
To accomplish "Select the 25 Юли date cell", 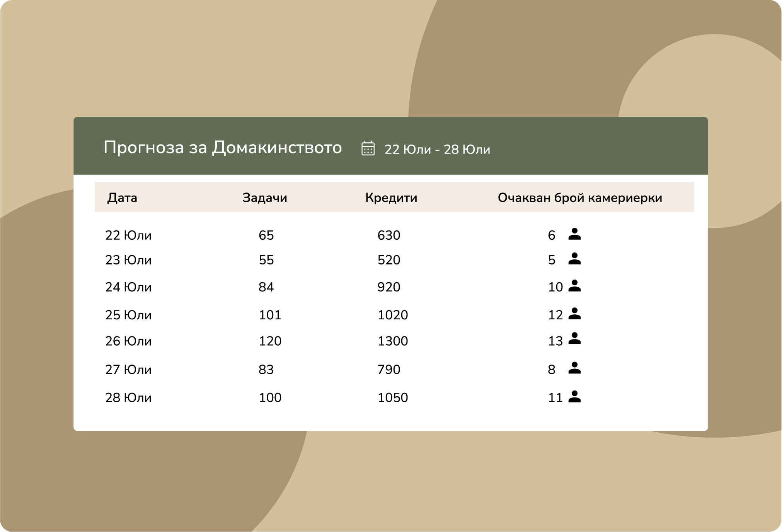I will click(x=128, y=315).
